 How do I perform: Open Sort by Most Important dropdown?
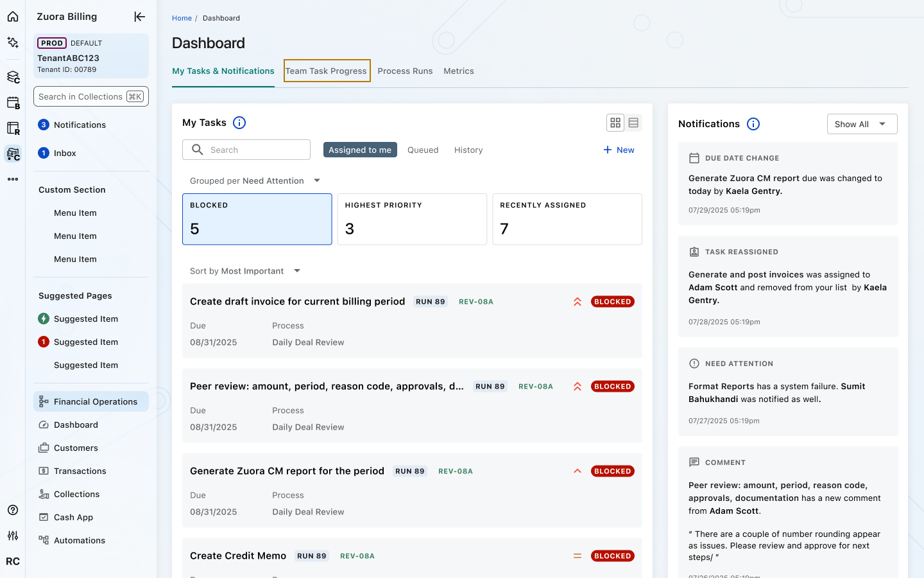point(245,271)
